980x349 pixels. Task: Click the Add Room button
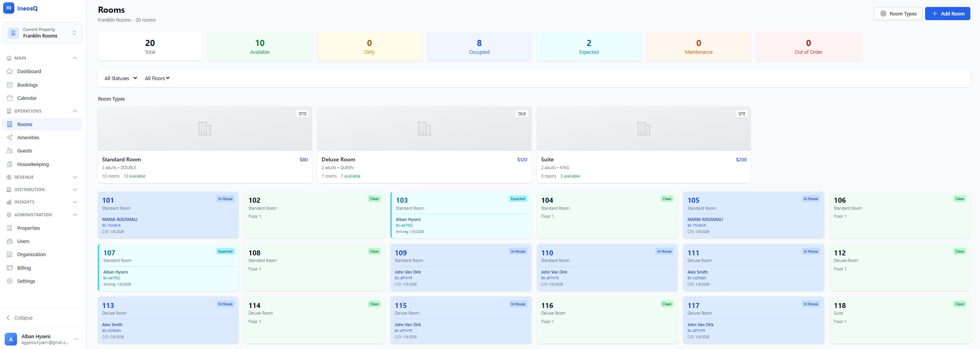point(948,13)
